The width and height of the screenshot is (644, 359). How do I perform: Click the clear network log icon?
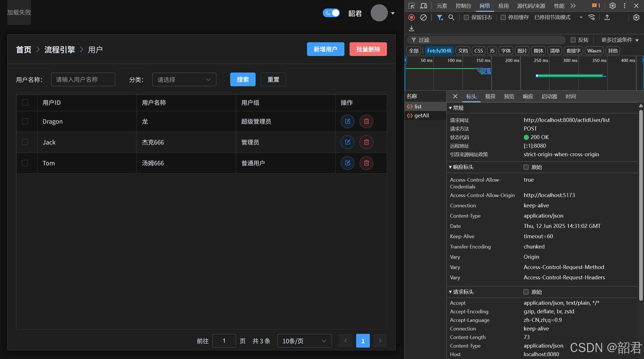[x=423, y=17]
